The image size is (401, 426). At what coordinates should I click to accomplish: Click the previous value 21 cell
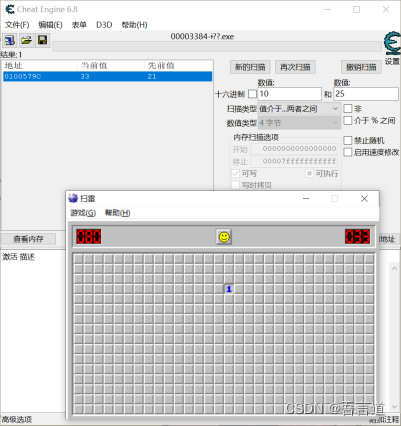click(152, 77)
